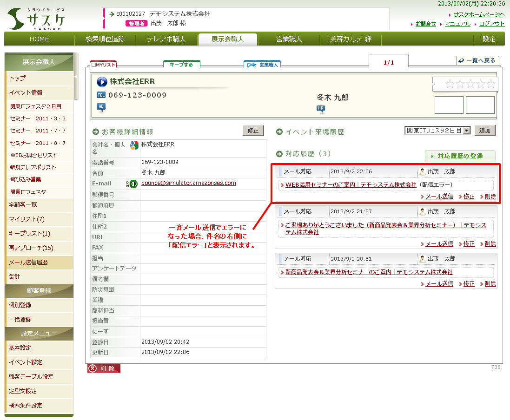The height and width of the screenshot is (420, 510).
Task: Click the DM OK status icon
Action: (132, 184)
